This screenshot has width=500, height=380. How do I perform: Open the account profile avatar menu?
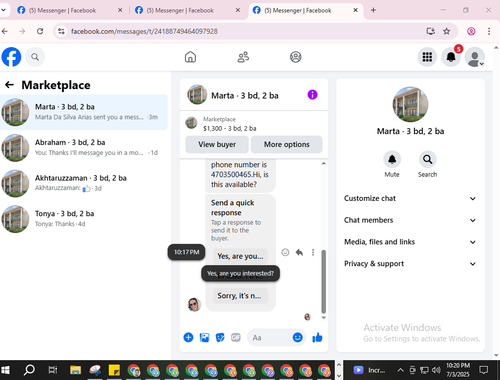tap(475, 57)
